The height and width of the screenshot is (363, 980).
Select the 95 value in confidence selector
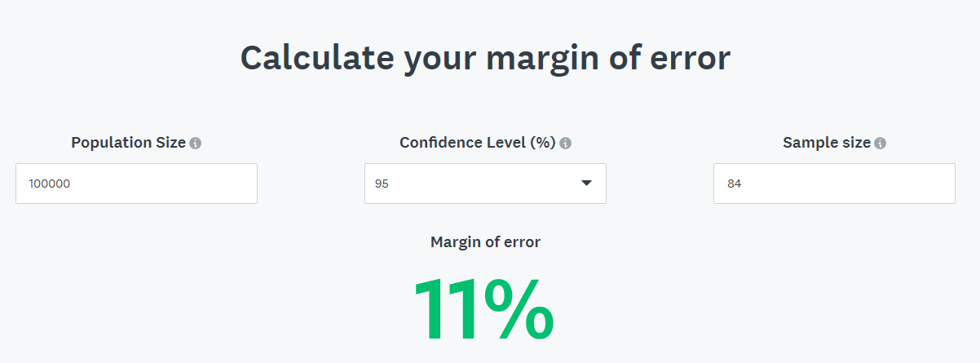382,184
